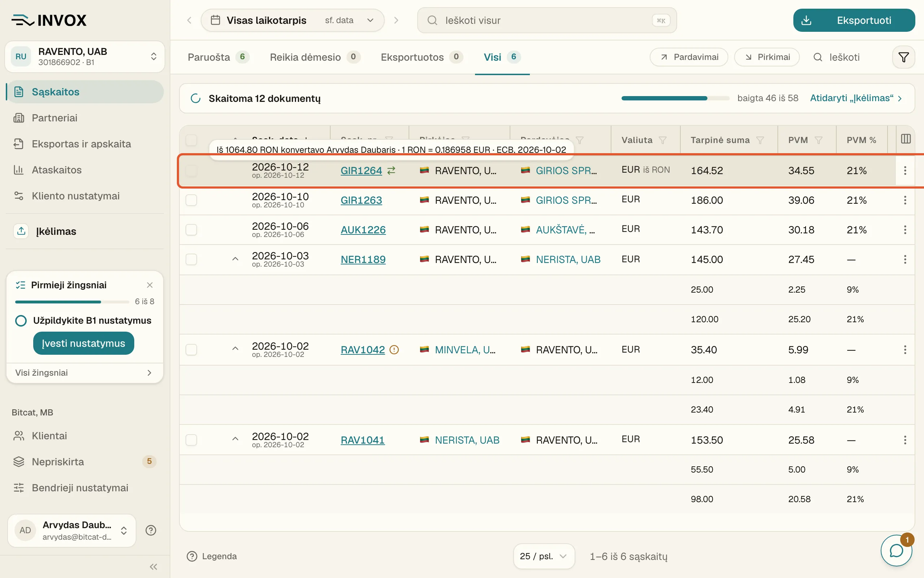Viewport: 924px width, 578px height.
Task: Tick the checkbox for invoice AUK1226
Action: pyautogui.click(x=191, y=230)
